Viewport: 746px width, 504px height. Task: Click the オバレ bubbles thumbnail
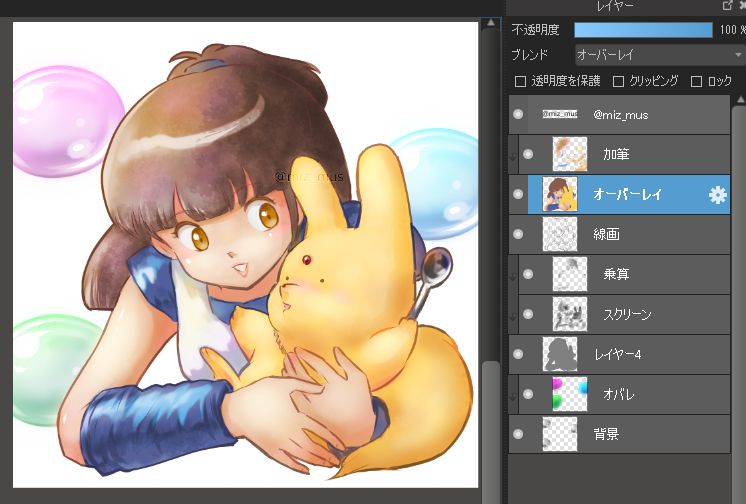click(569, 394)
